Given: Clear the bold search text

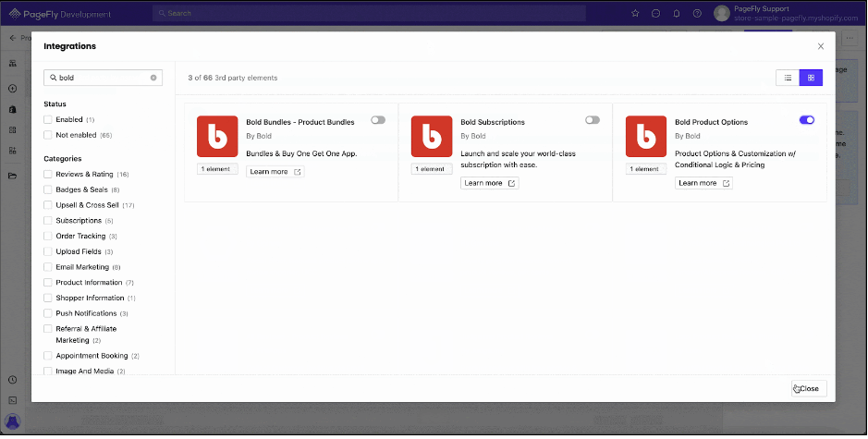Looking at the screenshot, I should pos(153,78).
